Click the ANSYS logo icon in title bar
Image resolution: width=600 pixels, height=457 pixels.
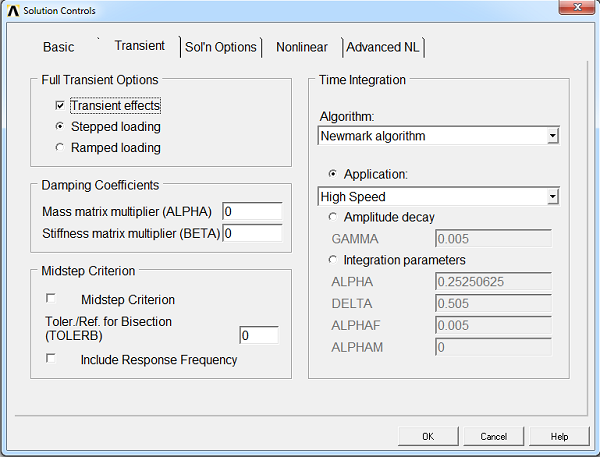point(12,9)
